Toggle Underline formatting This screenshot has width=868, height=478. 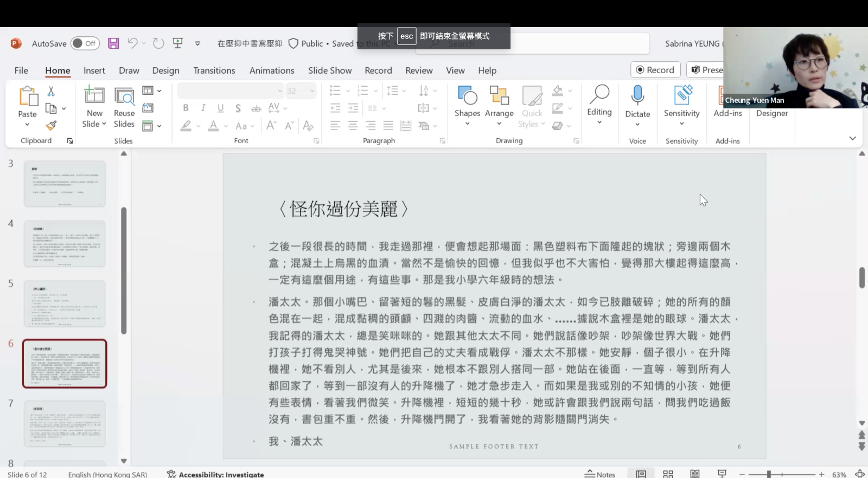[x=220, y=108]
